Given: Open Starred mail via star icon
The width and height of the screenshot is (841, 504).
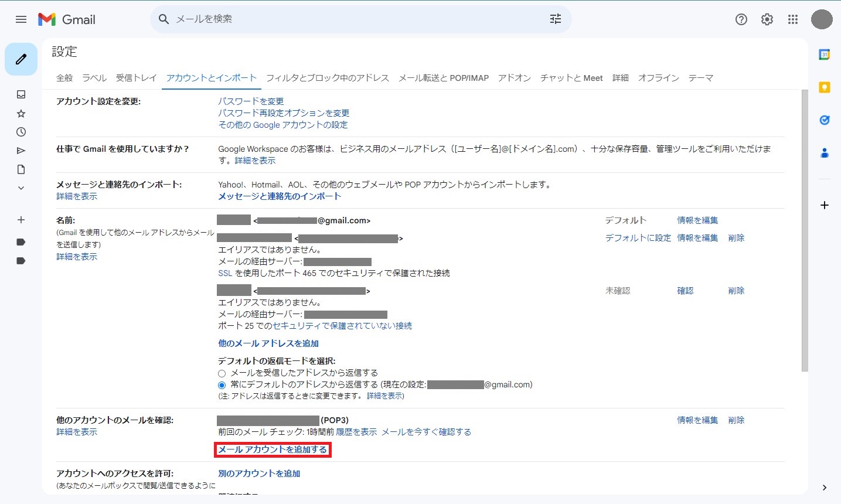Looking at the screenshot, I should [21, 113].
